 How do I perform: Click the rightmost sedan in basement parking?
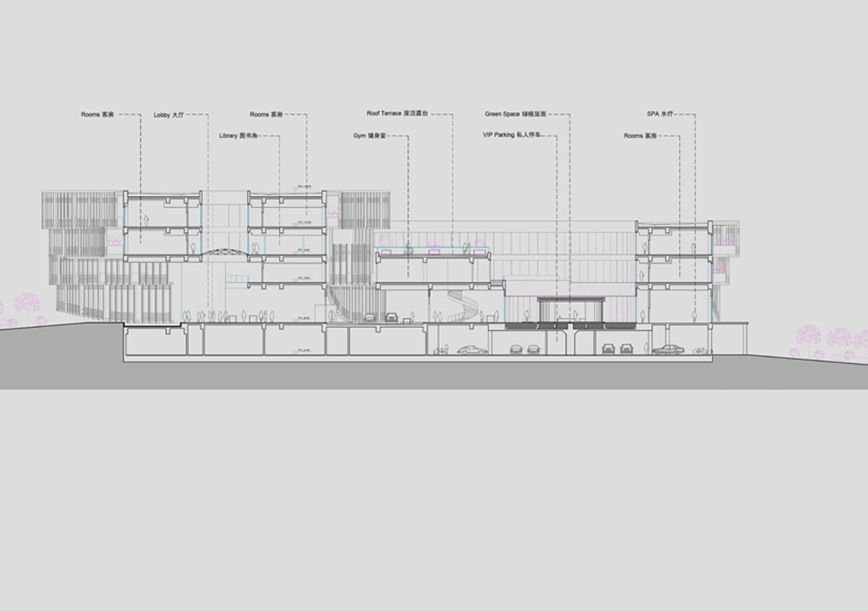click(x=668, y=349)
